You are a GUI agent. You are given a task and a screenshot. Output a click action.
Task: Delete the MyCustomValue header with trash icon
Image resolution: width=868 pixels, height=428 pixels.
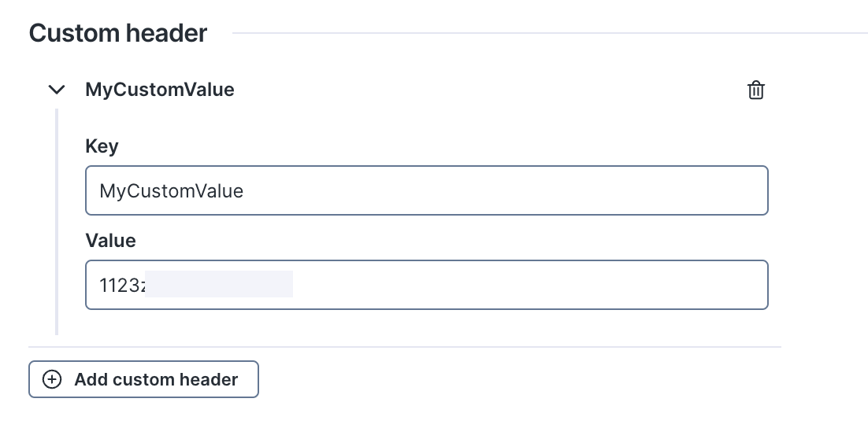755,90
